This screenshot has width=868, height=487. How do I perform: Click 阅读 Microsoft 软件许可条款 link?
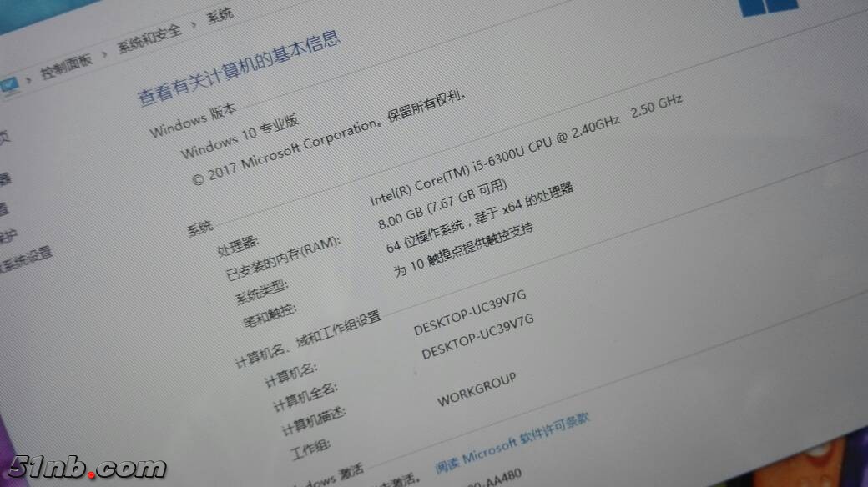click(x=512, y=443)
